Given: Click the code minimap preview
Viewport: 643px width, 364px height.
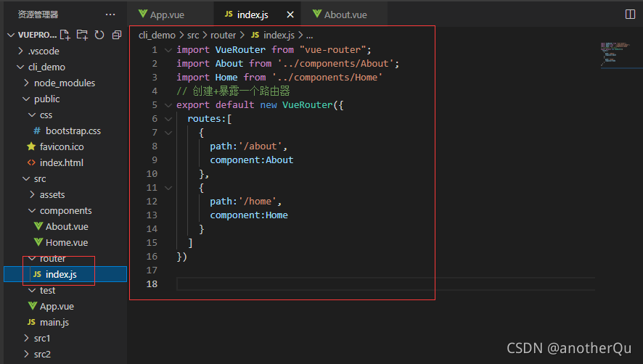Looking at the screenshot, I should click(614, 54).
